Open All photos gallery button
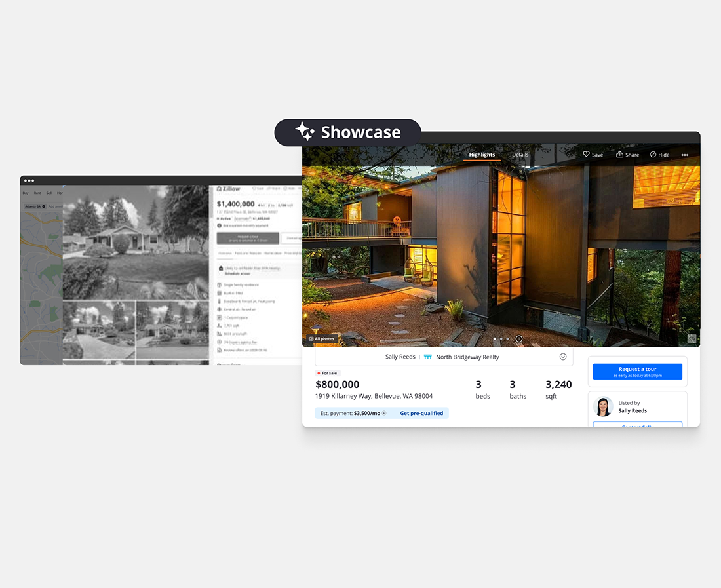Image resolution: width=721 pixels, height=588 pixels. tap(321, 339)
